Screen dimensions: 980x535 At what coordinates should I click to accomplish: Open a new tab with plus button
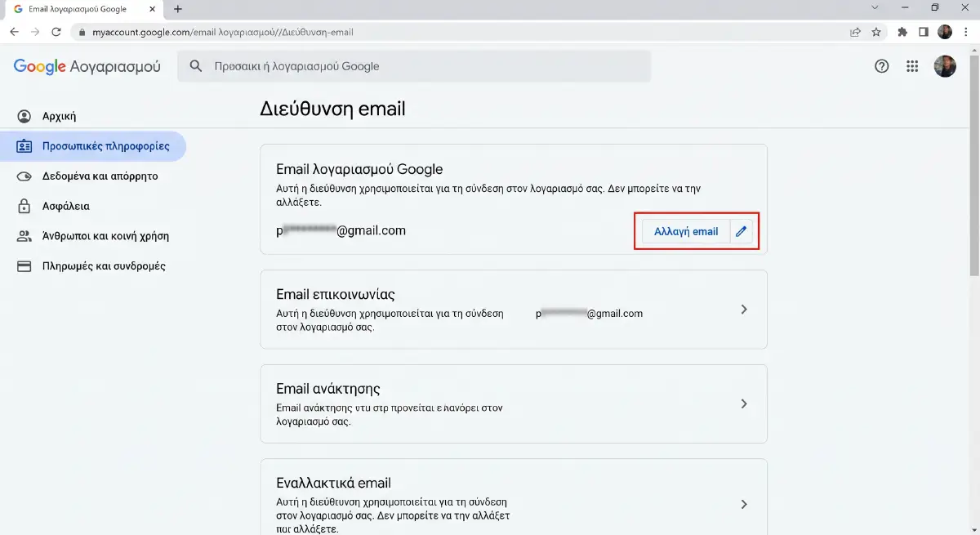pyautogui.click(x=178, y=9)
